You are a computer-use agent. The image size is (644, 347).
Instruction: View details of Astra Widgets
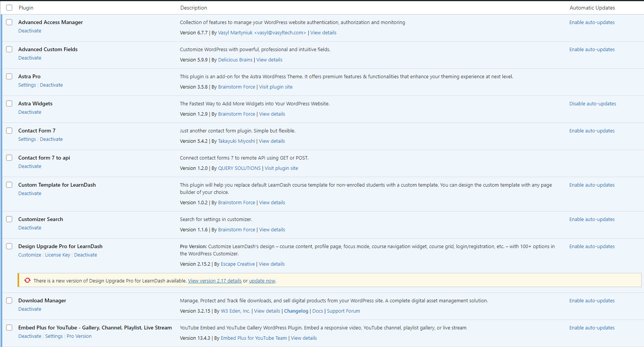pos(272,114)
